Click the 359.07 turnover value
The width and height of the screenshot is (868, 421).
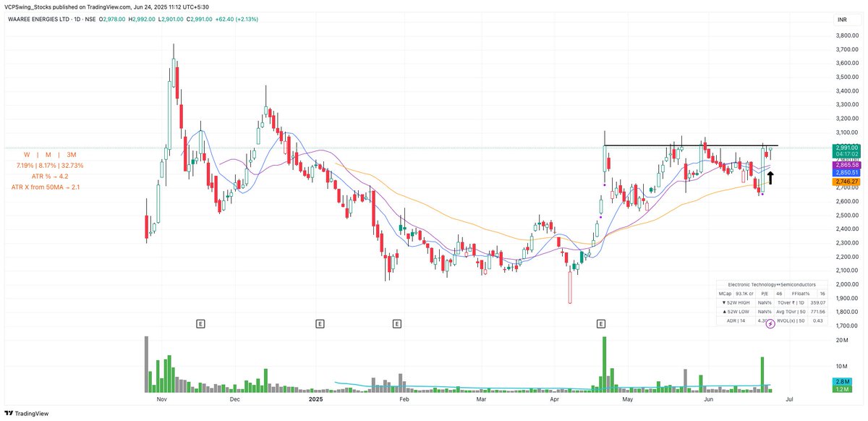point(817,302)
